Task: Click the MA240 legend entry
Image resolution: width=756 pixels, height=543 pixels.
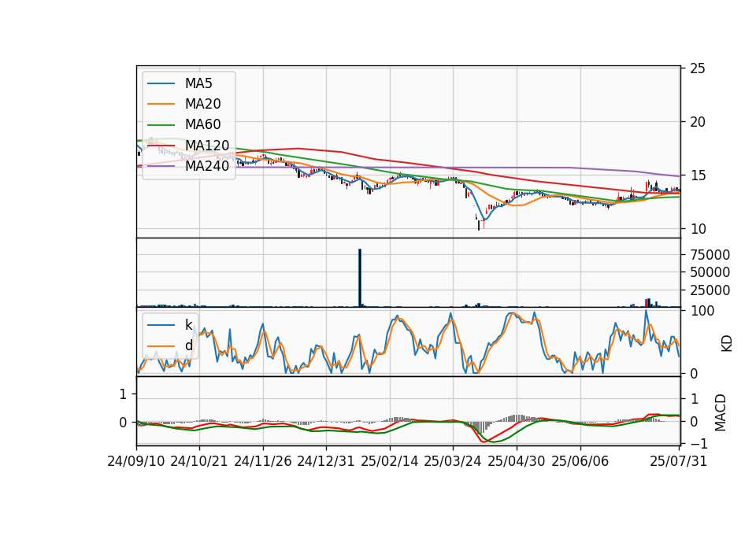Action: pos(188,166)
